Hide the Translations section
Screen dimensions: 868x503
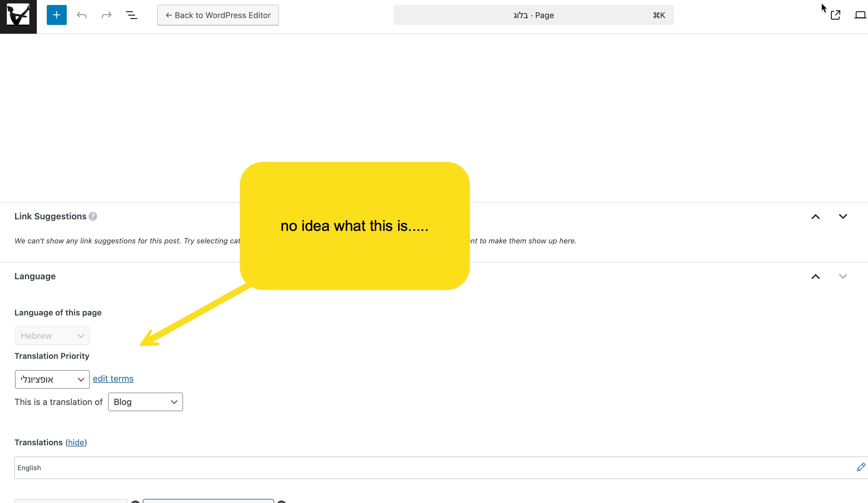76,442
